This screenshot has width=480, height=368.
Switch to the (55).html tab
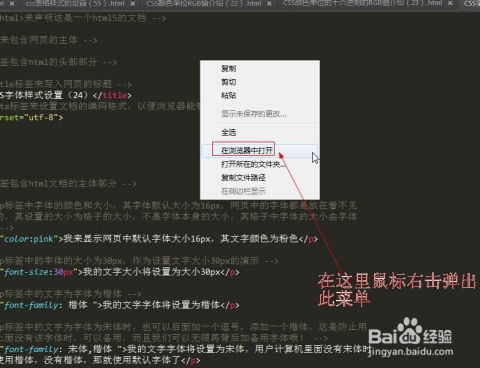click(75, 4)
